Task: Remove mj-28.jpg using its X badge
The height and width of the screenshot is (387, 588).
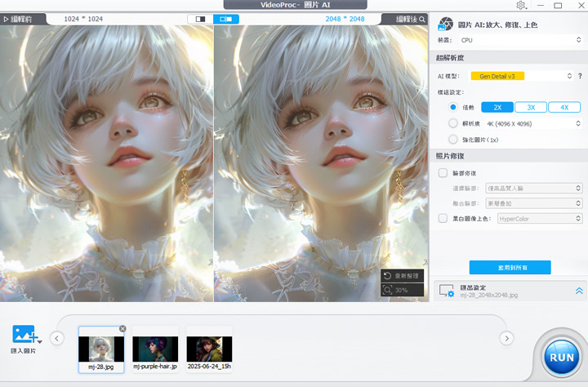Action: (122, 328)
